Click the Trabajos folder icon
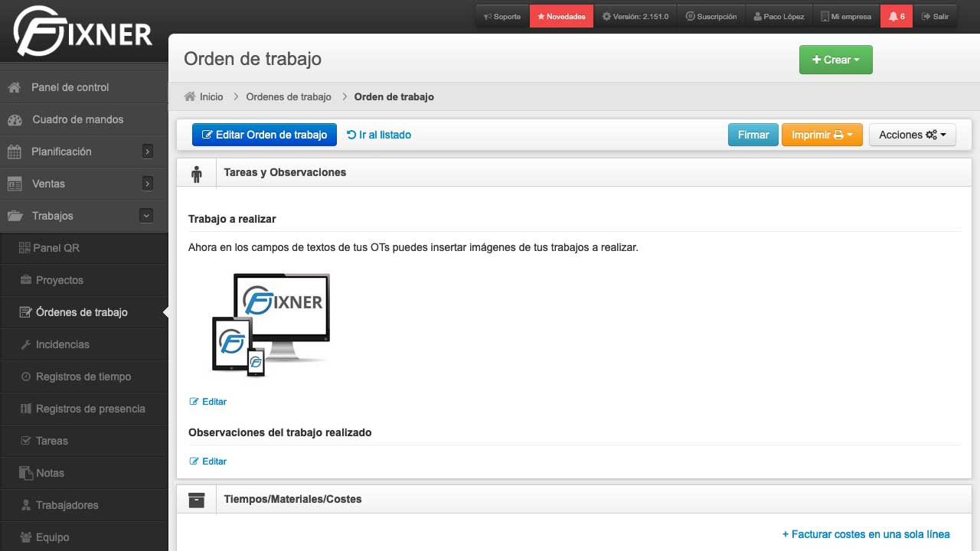This screenshot has height=551, width=980. (15, 216)
